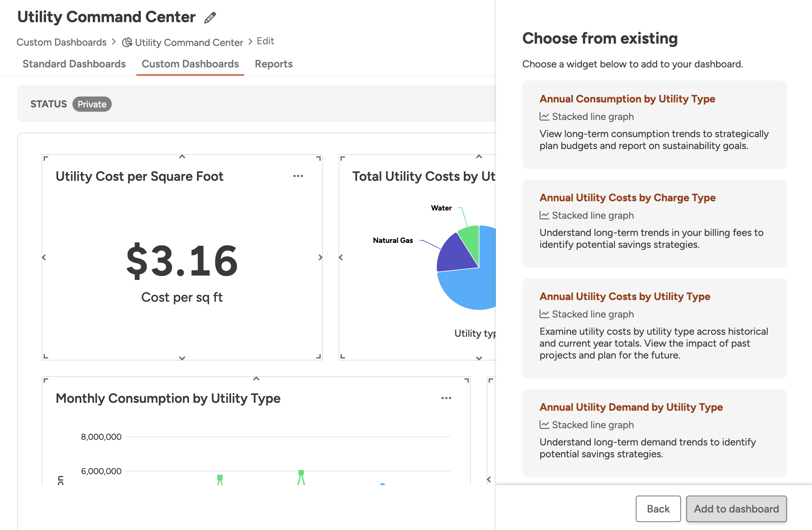Click the dashboard pie icon in breadcrumb
The height and width of the screenshot is (530, 812).
click(127, 42)
